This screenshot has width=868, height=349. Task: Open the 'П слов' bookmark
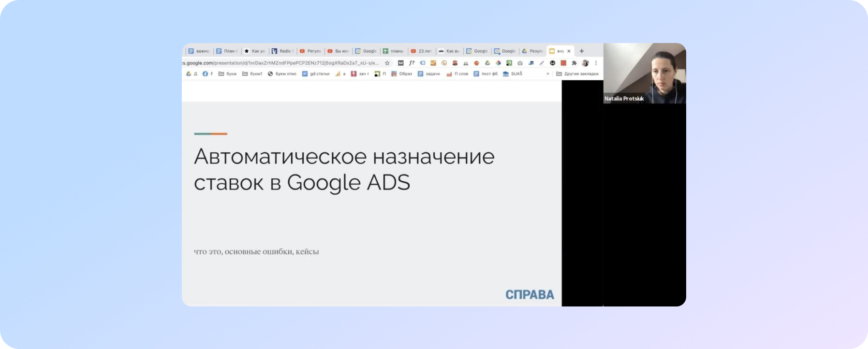(x=457, y=74)
